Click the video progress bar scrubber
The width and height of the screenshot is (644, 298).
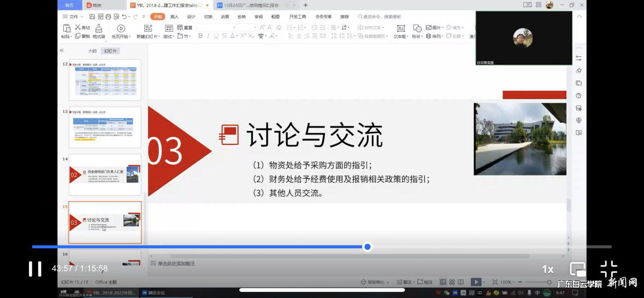pos(368,247)
